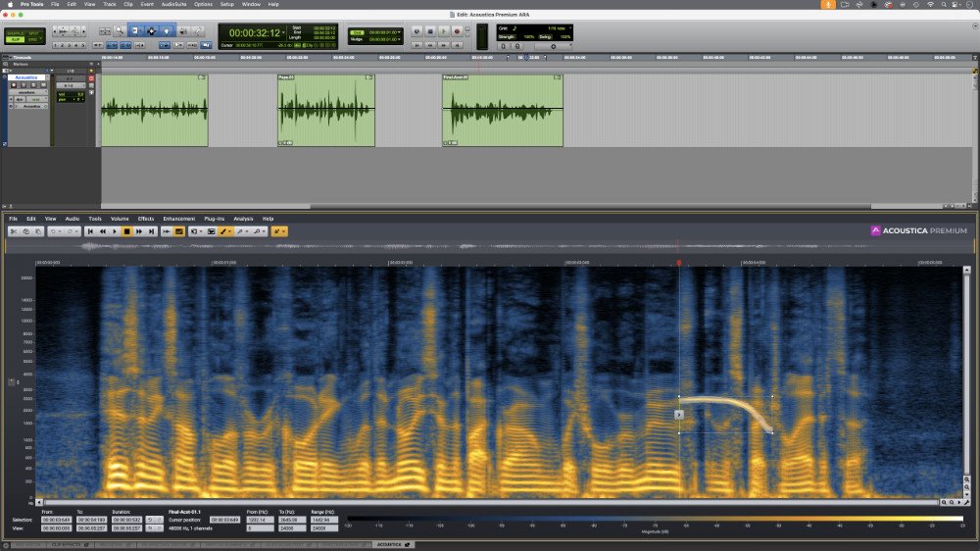Open main counter format dropdown
The width and height of the screenshot is (980, 551).
(284, 32)
